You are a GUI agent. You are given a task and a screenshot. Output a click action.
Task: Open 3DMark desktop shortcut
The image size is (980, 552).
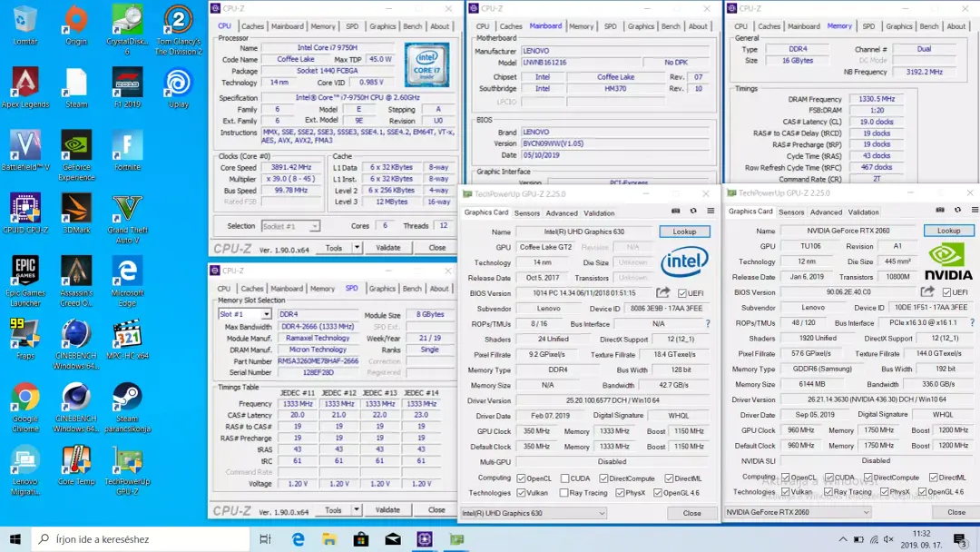(x=76, y=213)
